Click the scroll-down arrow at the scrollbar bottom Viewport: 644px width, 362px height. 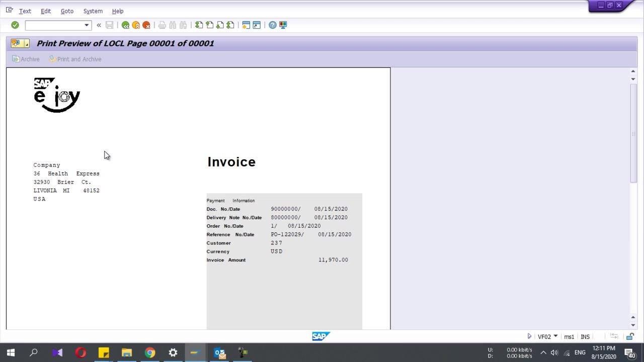tap(633, 325)
